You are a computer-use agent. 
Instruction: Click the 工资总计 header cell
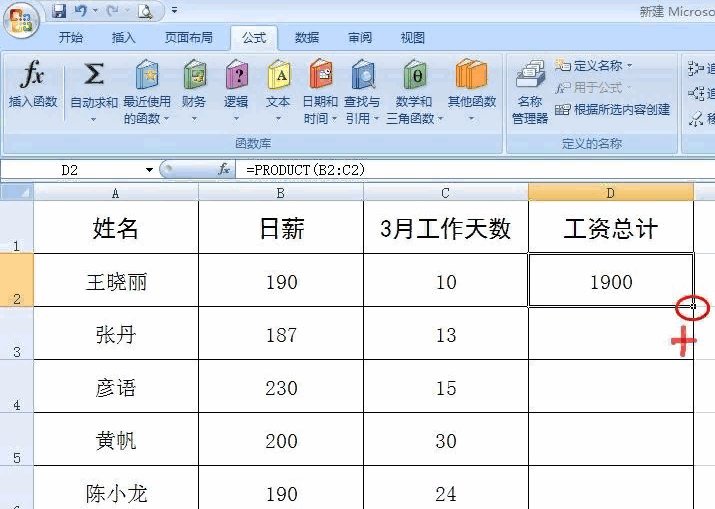(611, 227)
